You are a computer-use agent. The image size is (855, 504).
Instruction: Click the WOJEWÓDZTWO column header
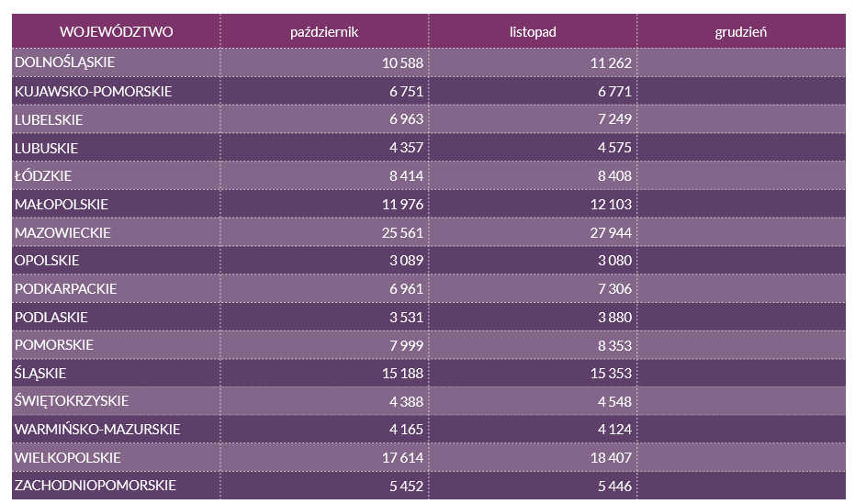(116, 32)
